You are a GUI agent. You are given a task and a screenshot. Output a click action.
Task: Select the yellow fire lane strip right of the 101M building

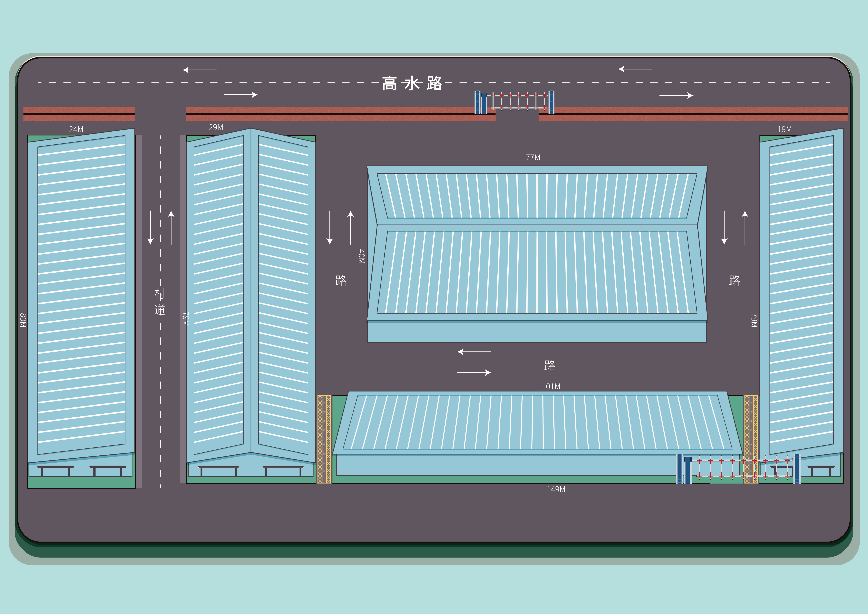tap(751, 439)
